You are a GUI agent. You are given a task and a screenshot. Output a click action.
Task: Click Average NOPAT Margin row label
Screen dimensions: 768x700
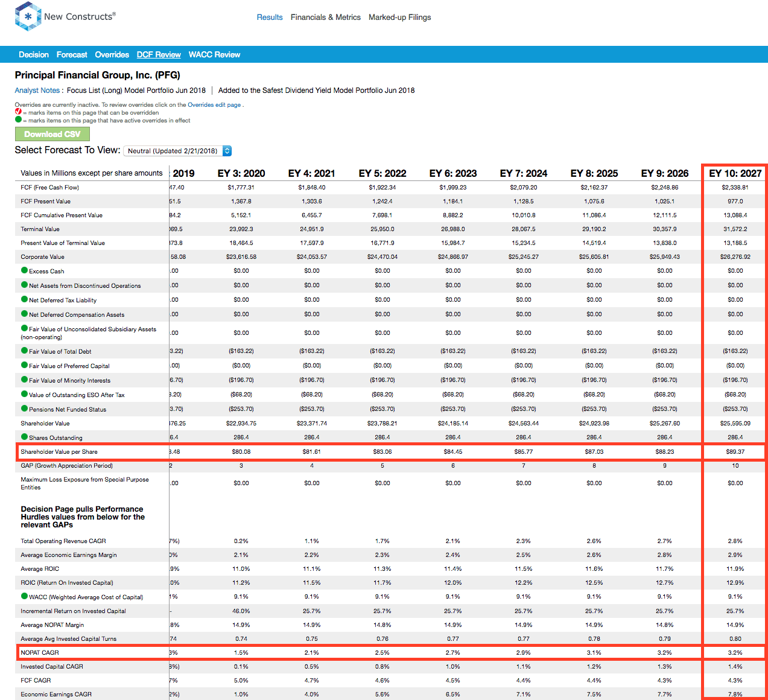tap(52, 625)
